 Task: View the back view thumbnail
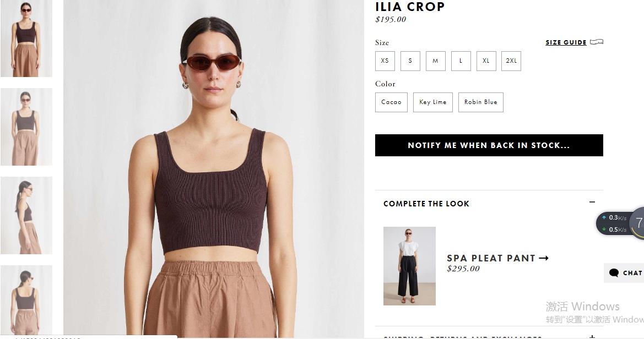click(x=26, y=300)
